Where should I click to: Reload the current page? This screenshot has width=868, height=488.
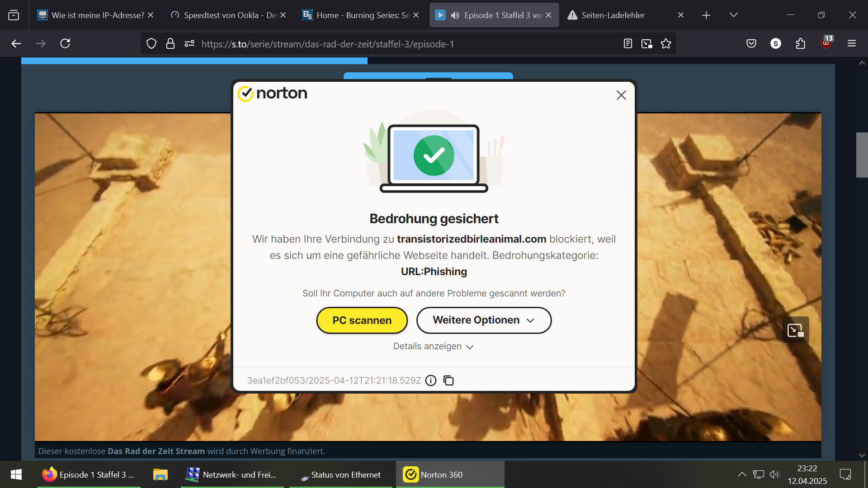click(x=65, y=44)
